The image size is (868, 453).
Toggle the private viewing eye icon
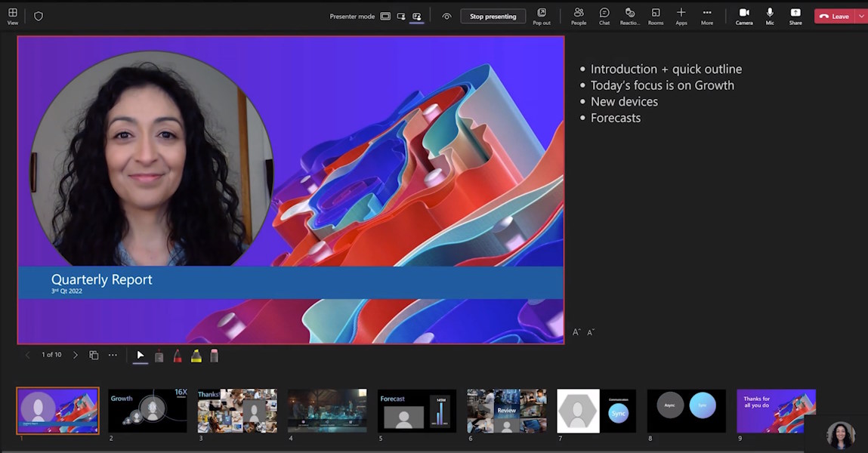tap(446, 15)
